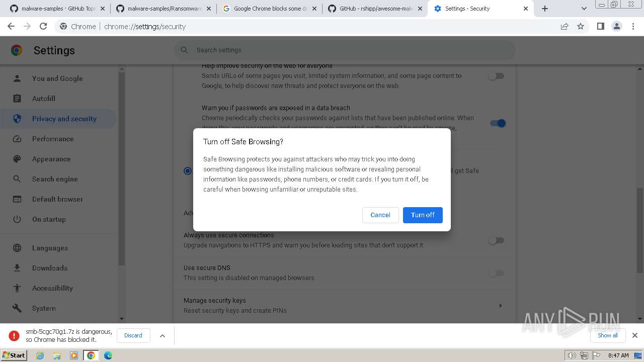The width and height of the screenshot is (644, 362).
Task: Toggle password data breach warning switch
Action: [x=498, y=123]
